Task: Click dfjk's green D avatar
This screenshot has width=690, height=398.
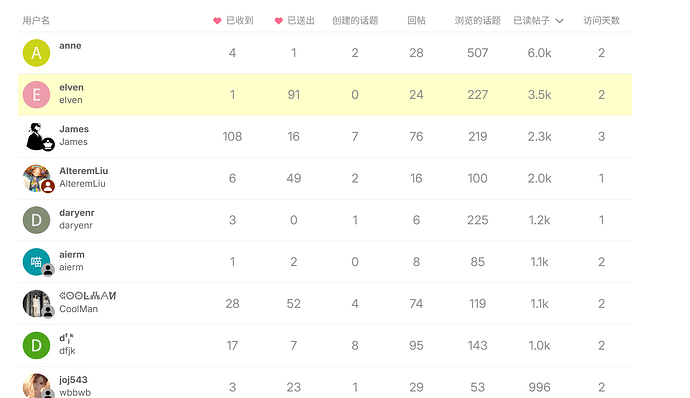Action: pos(36,346)
